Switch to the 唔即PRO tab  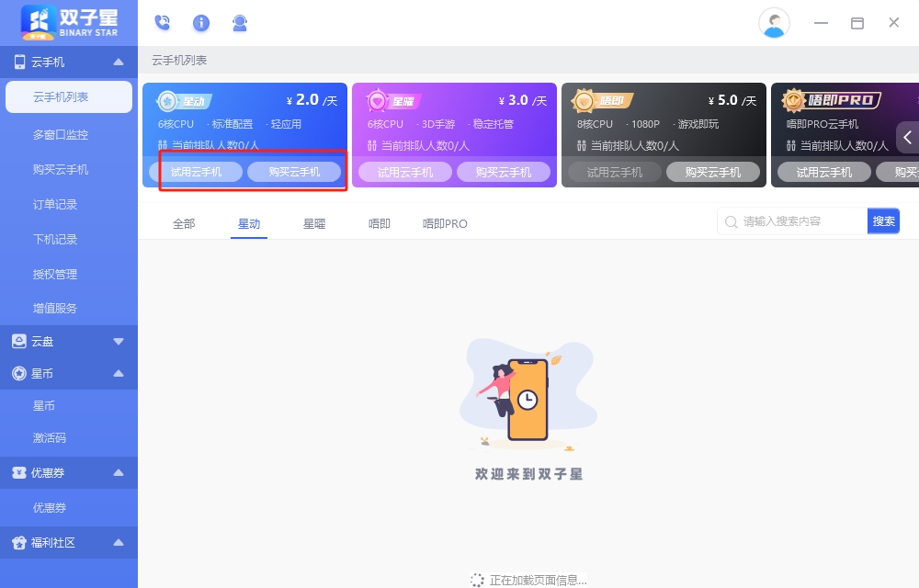(445, 222)
